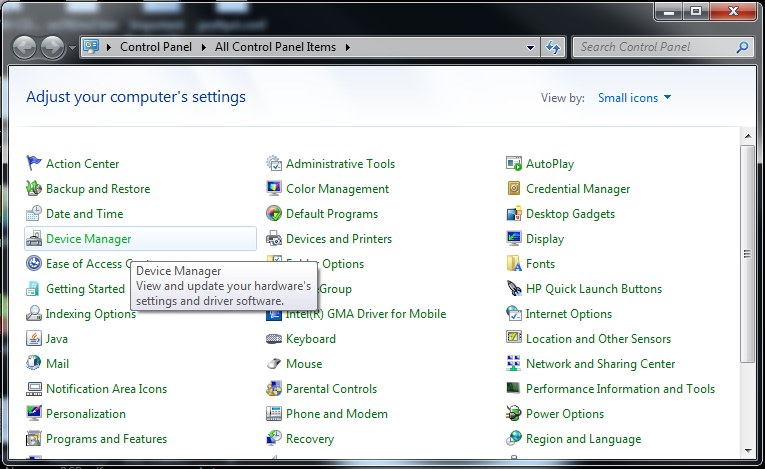
Task: Click the Notification Area Icons icon
Action: click(x=34, y=388)
